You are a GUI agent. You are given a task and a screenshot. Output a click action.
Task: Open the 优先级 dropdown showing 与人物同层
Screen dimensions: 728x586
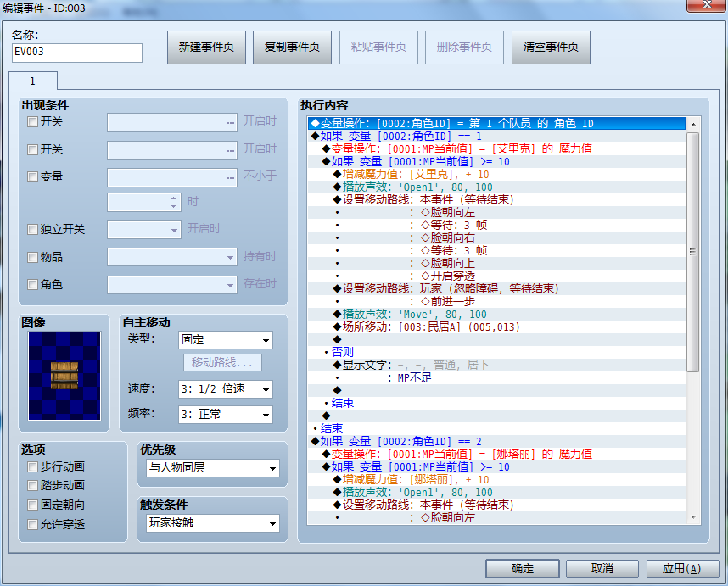(213, 468)
